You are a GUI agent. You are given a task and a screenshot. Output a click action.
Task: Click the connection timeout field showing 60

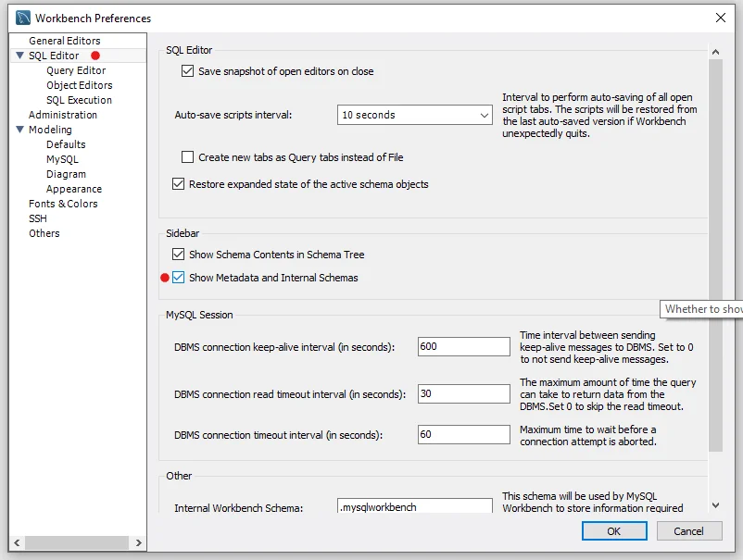click(x=464, y=434)
